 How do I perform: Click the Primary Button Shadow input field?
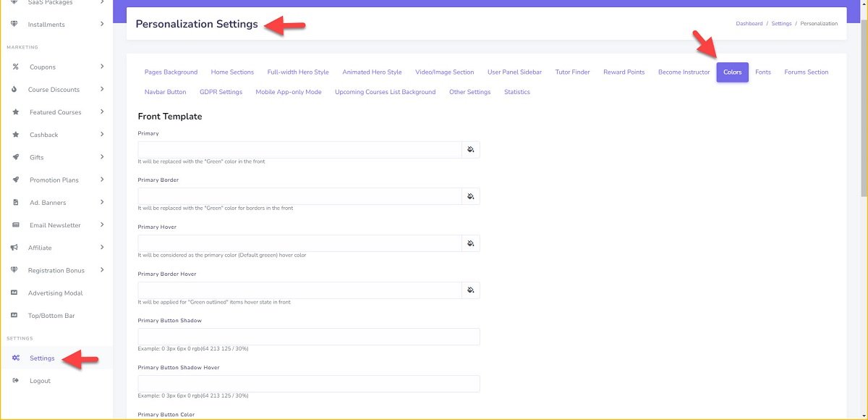[x=309, y=337]
